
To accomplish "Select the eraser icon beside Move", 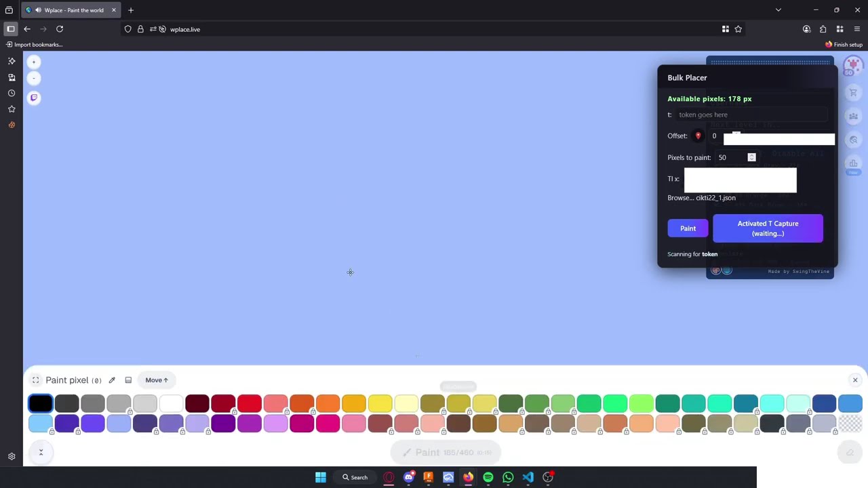I will pos(128,380).
